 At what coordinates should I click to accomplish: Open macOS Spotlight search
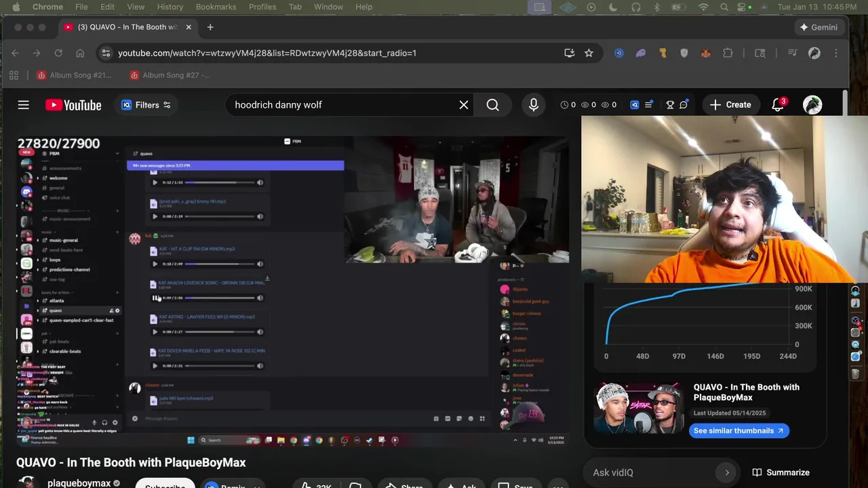pyautogui.click(x=724, y=7)
